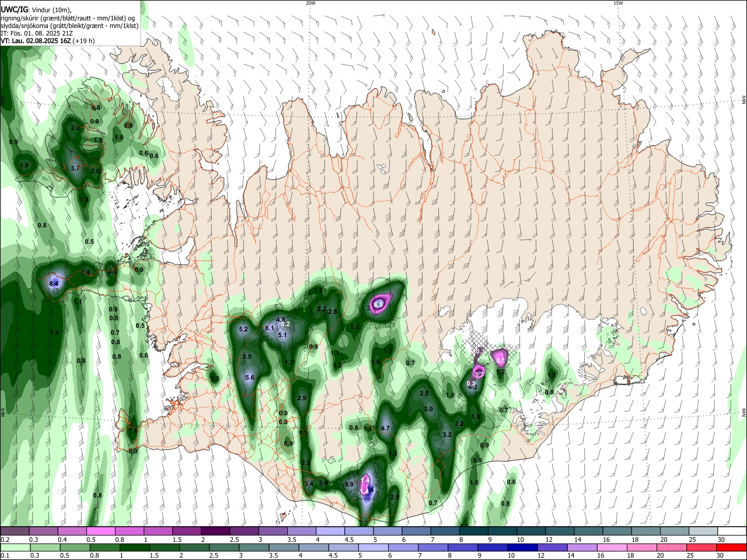Viewport: 747px width, 560px height.
Task: Pick the darkest green 1 swatch in lower legend row
Action: (x=134, y=547)
